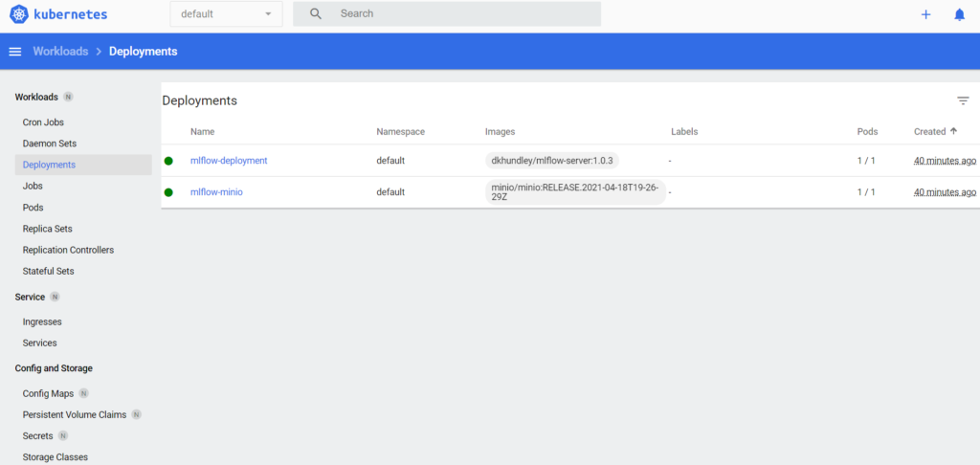The image size is (980, 465).
Task: Click the Namespace column header
Action: (401, 132)
